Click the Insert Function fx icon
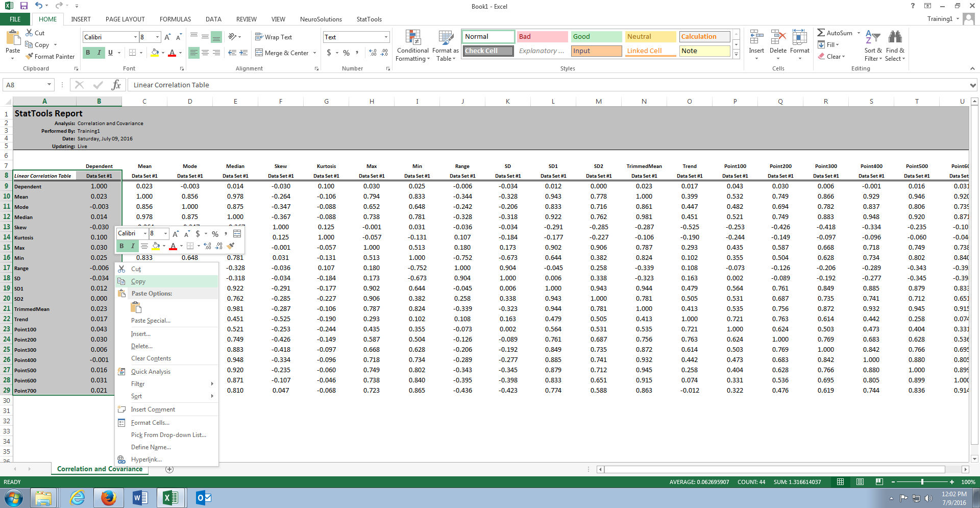The image size is (980, 508). pyautogui.click(x=116, y=85)
